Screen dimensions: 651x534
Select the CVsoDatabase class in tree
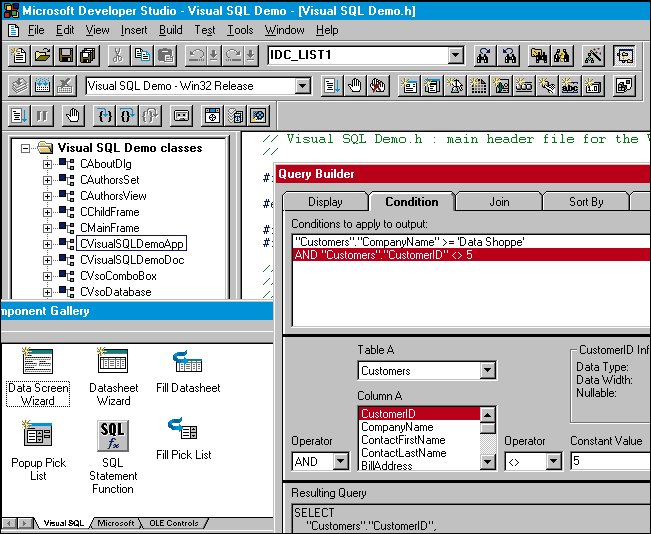tap(115, 292)
